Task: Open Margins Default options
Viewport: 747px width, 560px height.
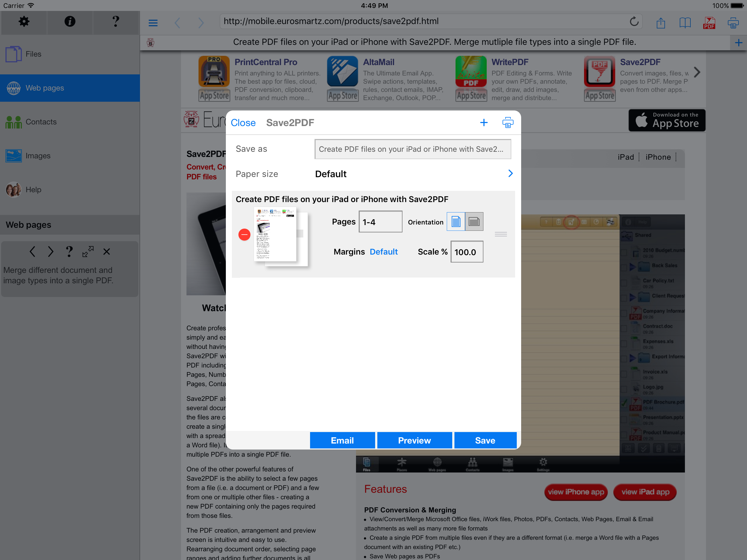Action: (x=383, y=252)
